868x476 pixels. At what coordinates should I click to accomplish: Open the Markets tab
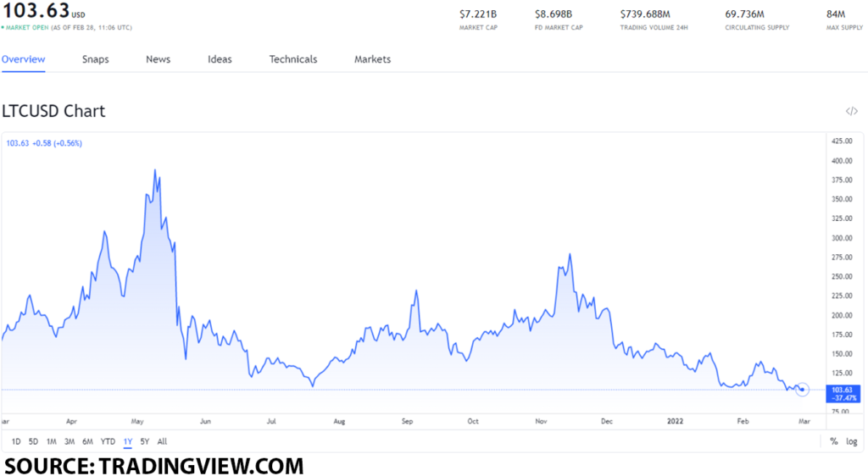point(373,59)
